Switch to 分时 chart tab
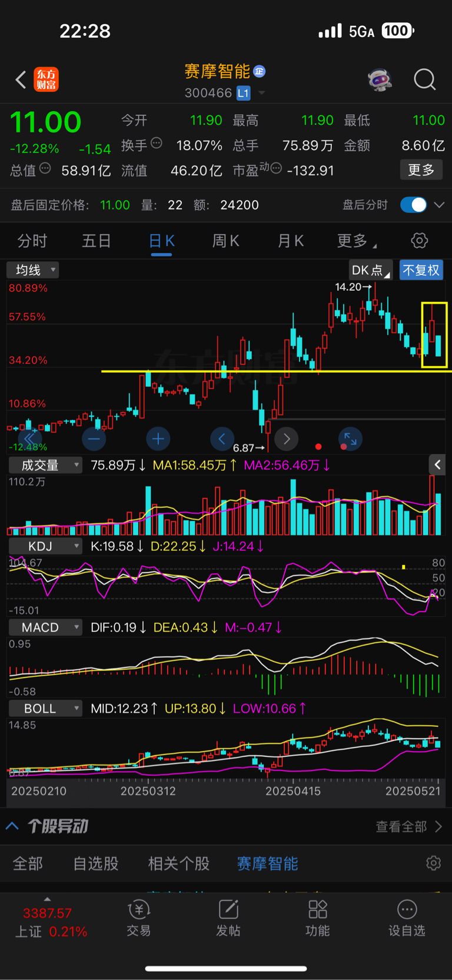 (32, 241)
